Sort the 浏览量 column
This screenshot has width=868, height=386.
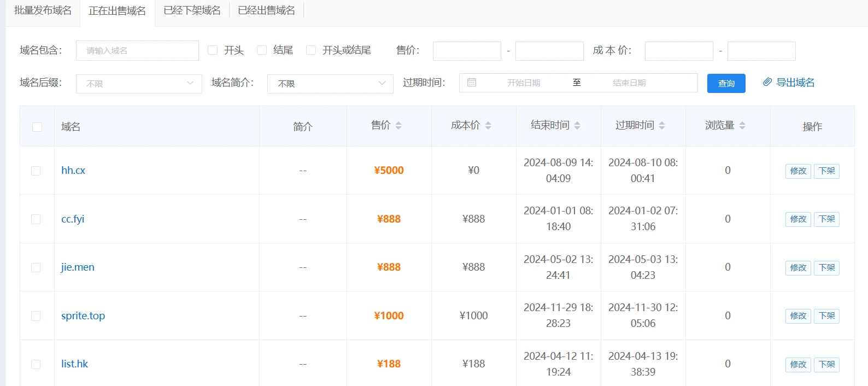tap(742, 126)
